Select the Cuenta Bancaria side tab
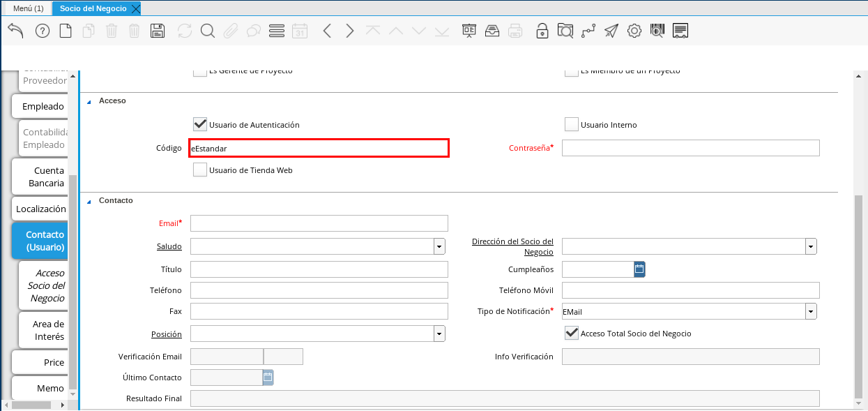 pyautogui.click(x=40, y=177)
